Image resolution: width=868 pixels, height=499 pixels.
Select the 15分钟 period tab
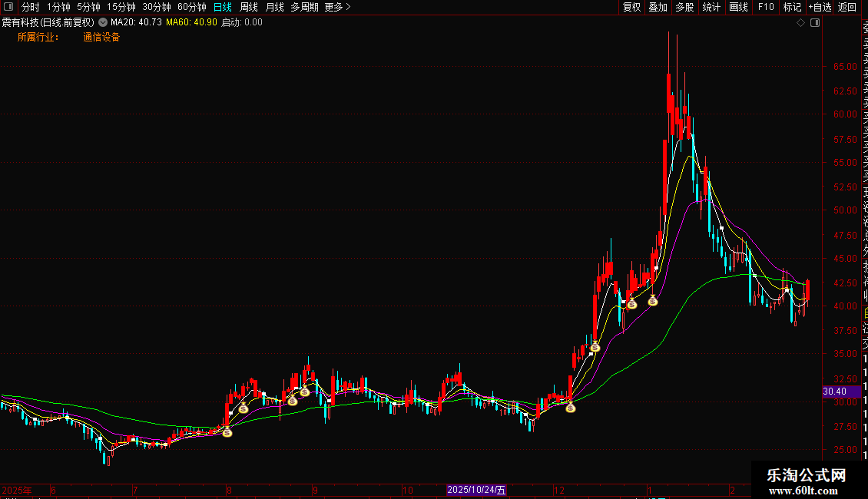click(121, 7)
